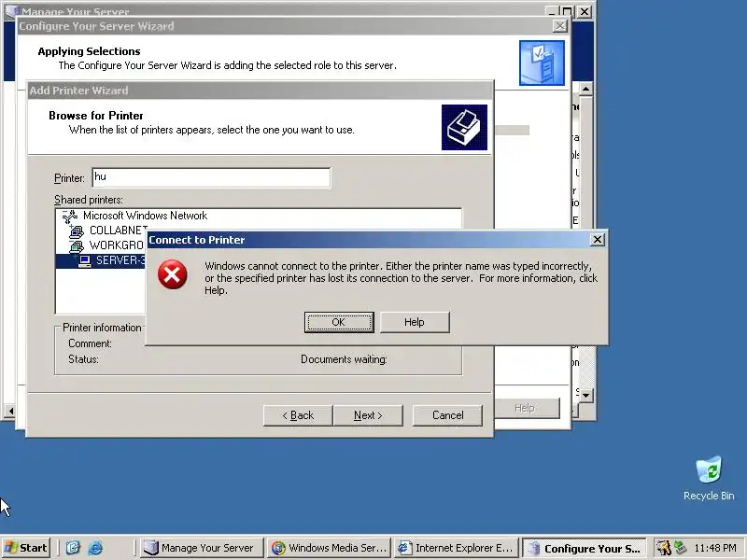Screen dimensions: 747x560
Task: Select the COLLABNET network entry
Action: (118, 231)
